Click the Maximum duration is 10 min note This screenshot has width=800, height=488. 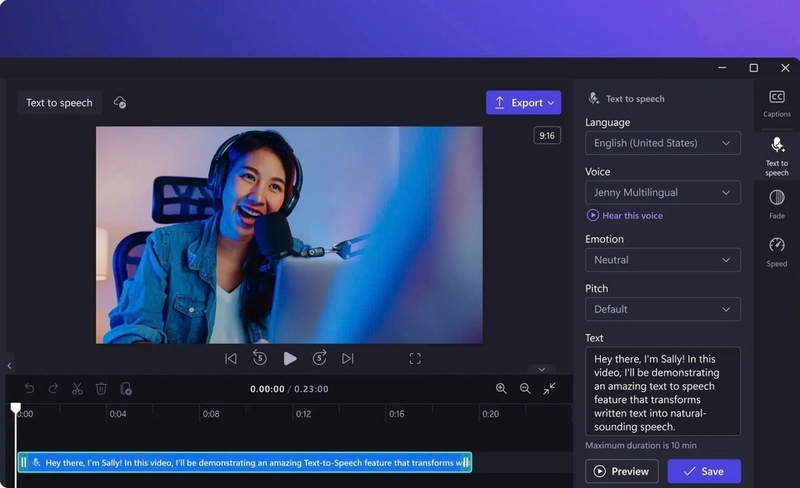(x=641, y=445)
